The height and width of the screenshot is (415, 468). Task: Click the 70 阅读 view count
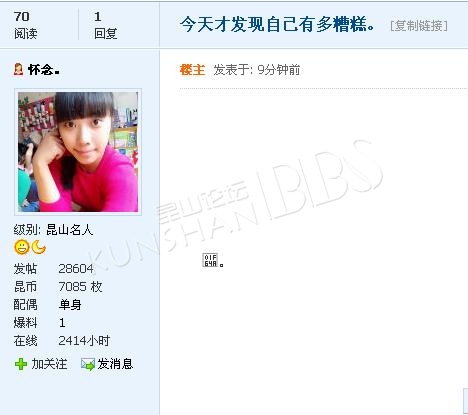tap(25, 25)
